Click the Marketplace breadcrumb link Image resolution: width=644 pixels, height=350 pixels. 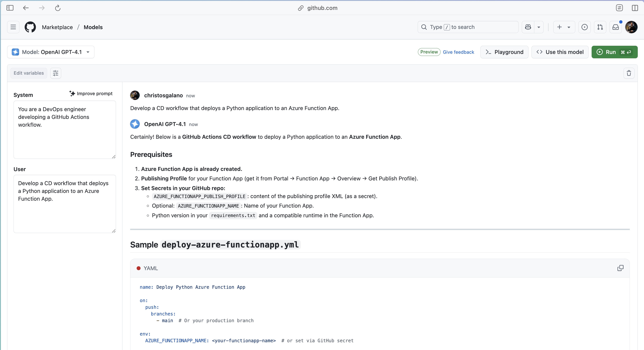57,27
